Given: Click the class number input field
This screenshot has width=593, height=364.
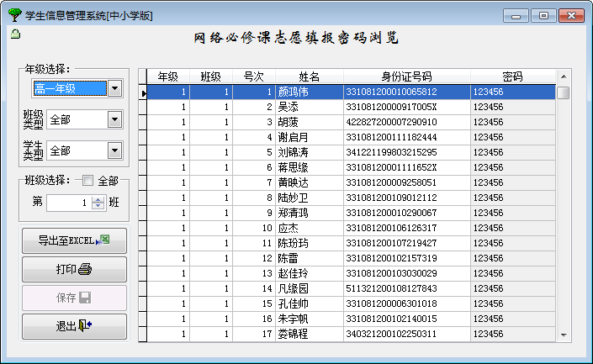Looking at the screenshot, I should [68, 203].
